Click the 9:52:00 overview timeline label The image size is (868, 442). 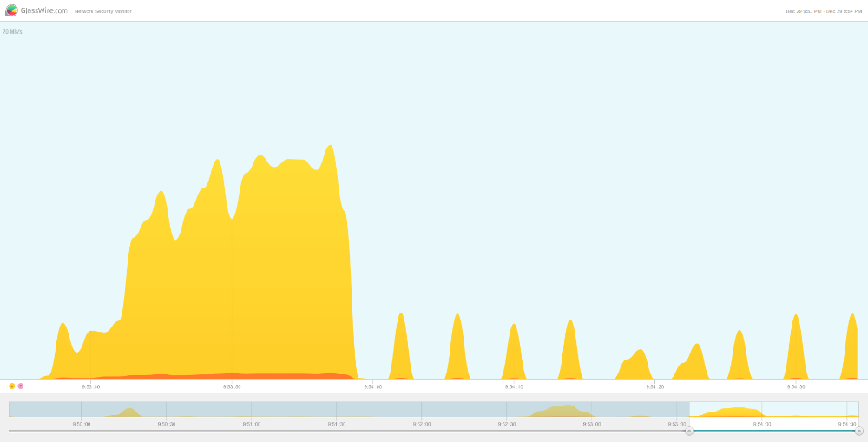(x=421, y=424)
